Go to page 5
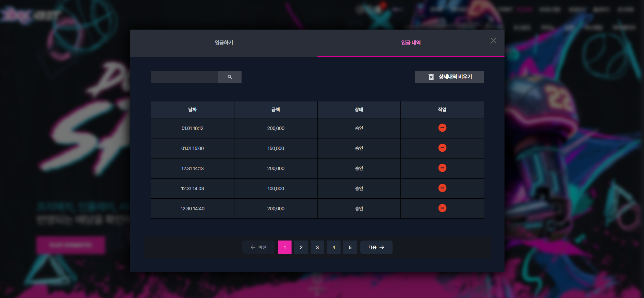644x298 pixels. (350, 247)
